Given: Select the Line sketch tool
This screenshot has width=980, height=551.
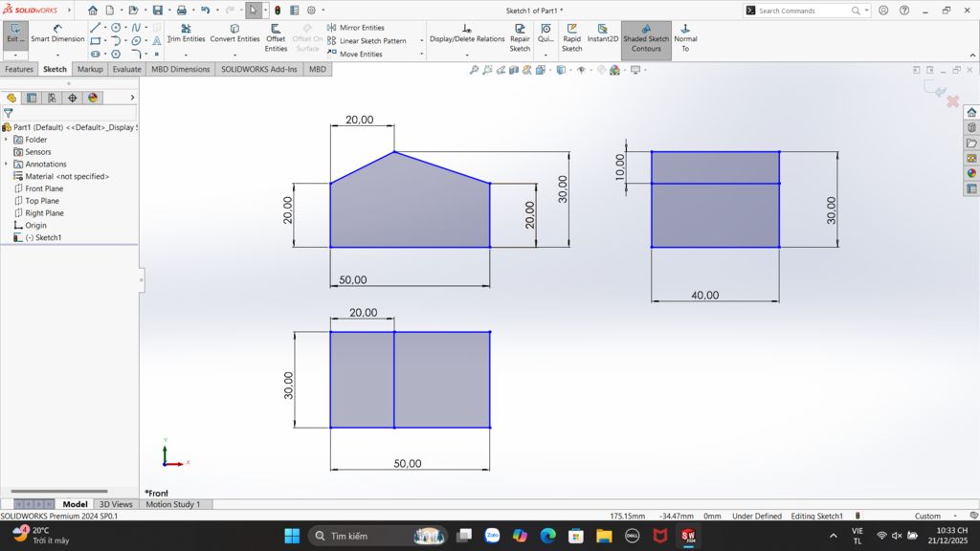Looking at the screenshot, I should click(x=95, y=28).
